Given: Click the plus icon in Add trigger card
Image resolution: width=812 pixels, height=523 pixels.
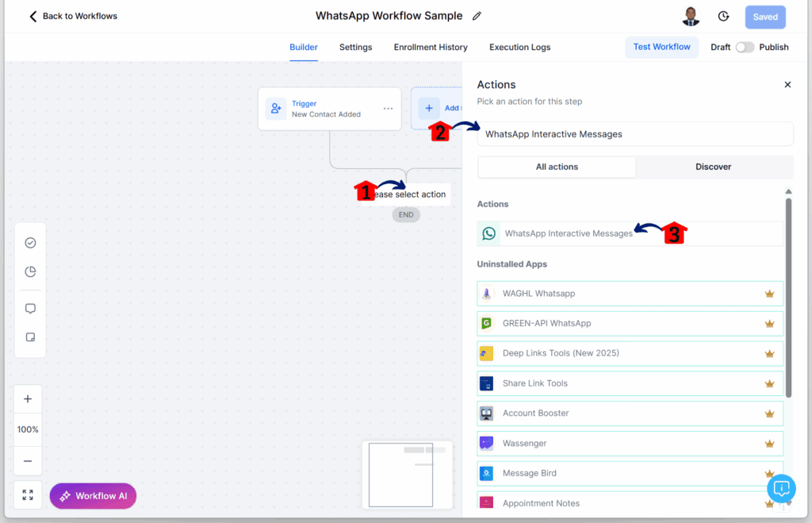Looking at the screenshot, I should click(429, 109).
